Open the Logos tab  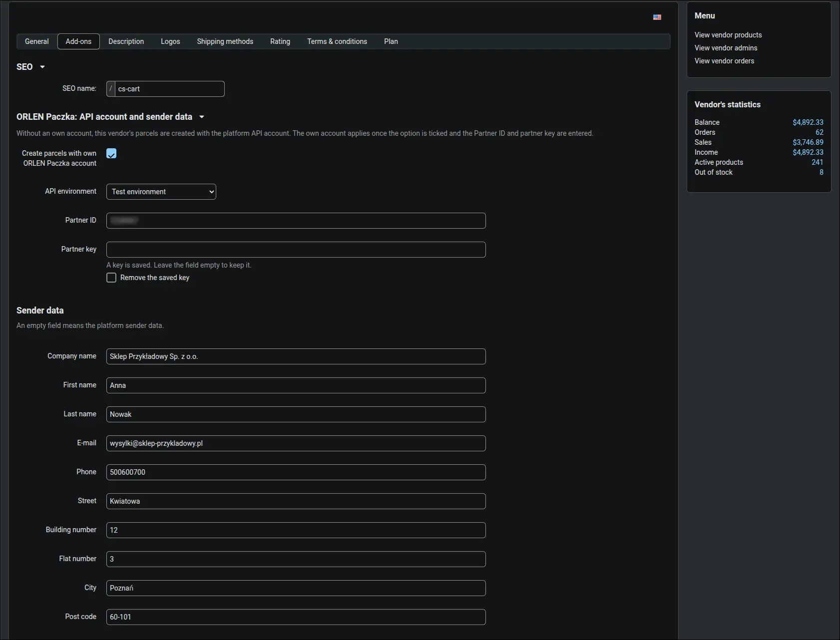tap(170, 41)
